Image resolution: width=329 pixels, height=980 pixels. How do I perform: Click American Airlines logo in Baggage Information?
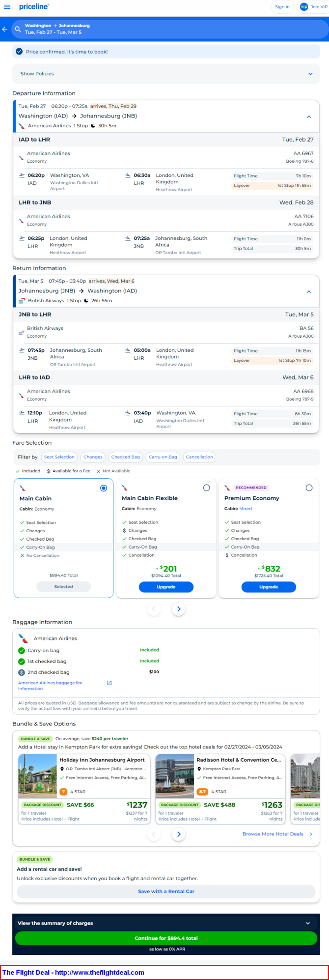24,638
